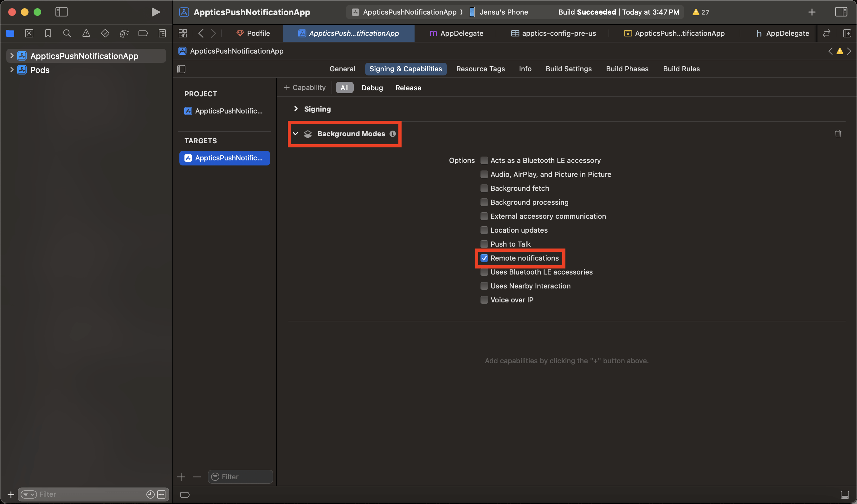Toggle the right inspector panel icon
The width and height of the screenshot is (857, 504).
pyautogui.click(x=841, y=12)
